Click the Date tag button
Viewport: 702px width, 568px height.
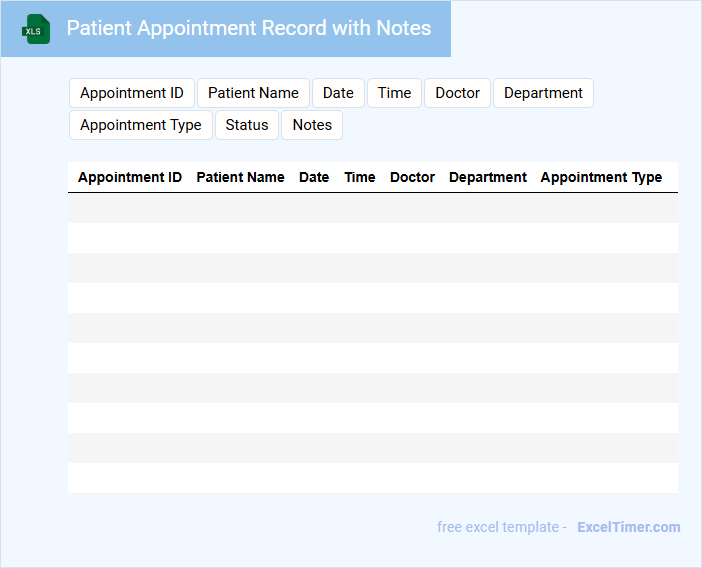(x=338, y=93)
